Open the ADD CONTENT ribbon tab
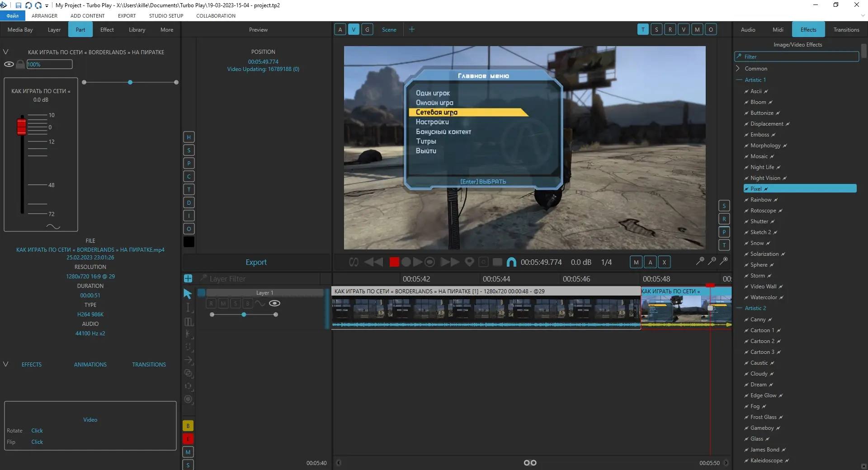 click(87, 16)
